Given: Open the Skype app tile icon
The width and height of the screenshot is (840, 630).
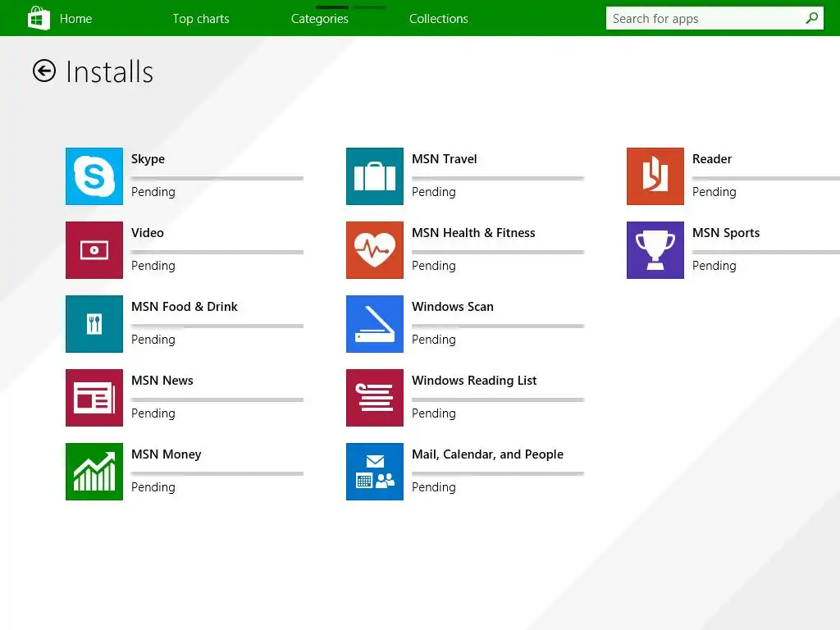Looking at the screenshot, I should pyautogui.click(x=94, y=176).
